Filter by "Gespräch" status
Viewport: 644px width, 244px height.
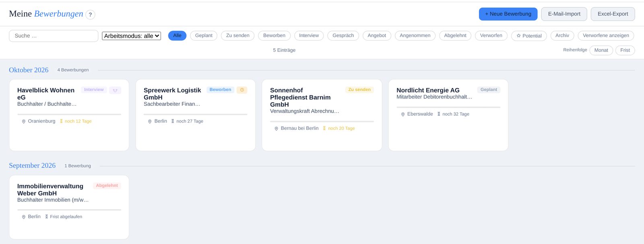coord(343,36)
